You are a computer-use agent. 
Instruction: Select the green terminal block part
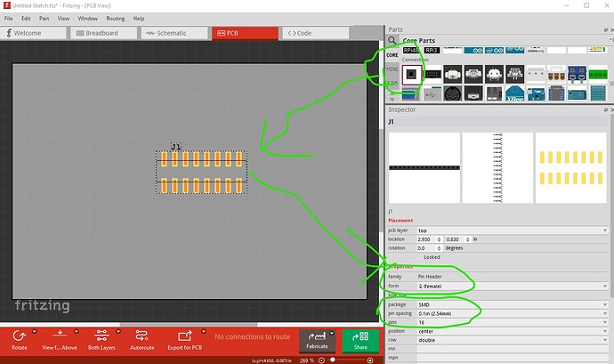[598, 75]
